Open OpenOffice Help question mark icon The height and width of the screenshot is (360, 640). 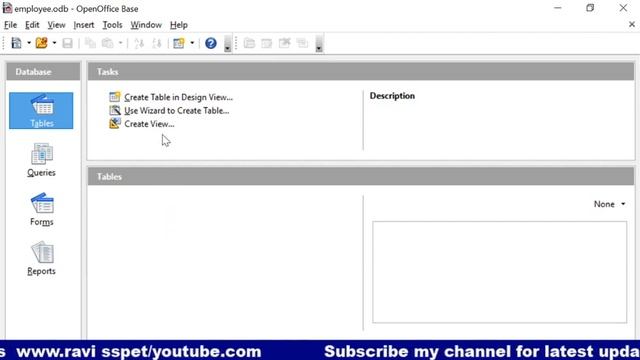tap(211, 43)
